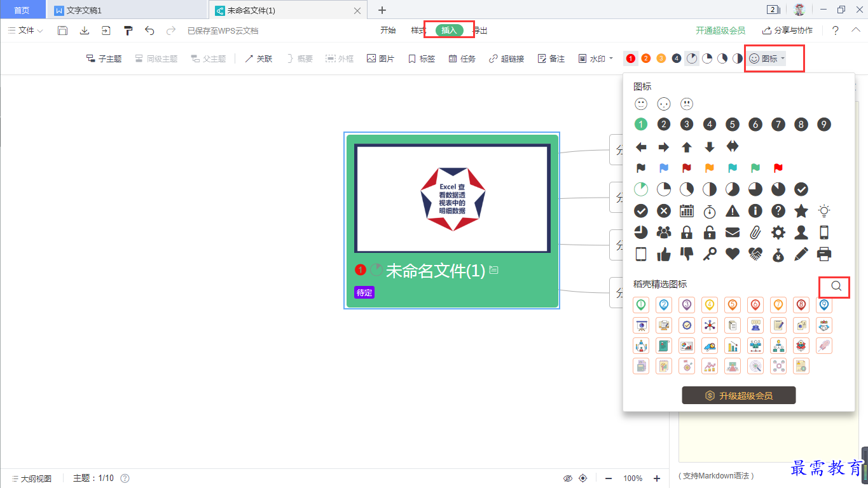
Task: Open a new tab with plus button
Action: click(382, 10)
